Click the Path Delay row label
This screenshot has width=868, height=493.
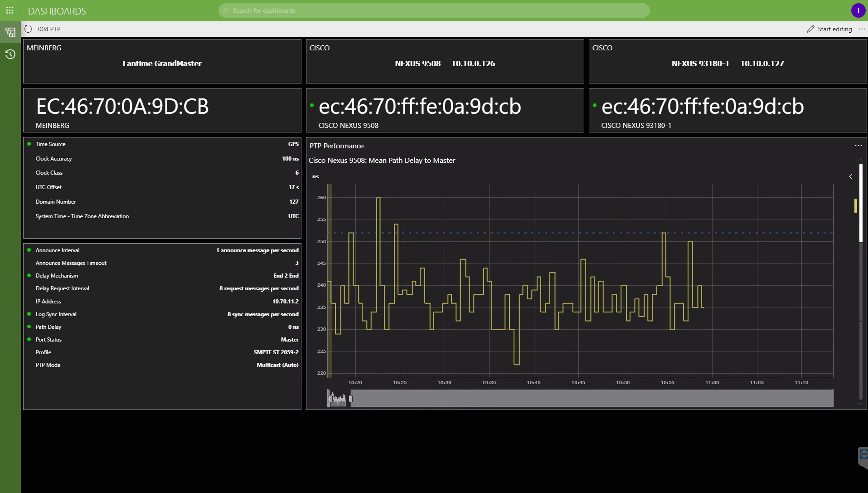click(48, 327)
